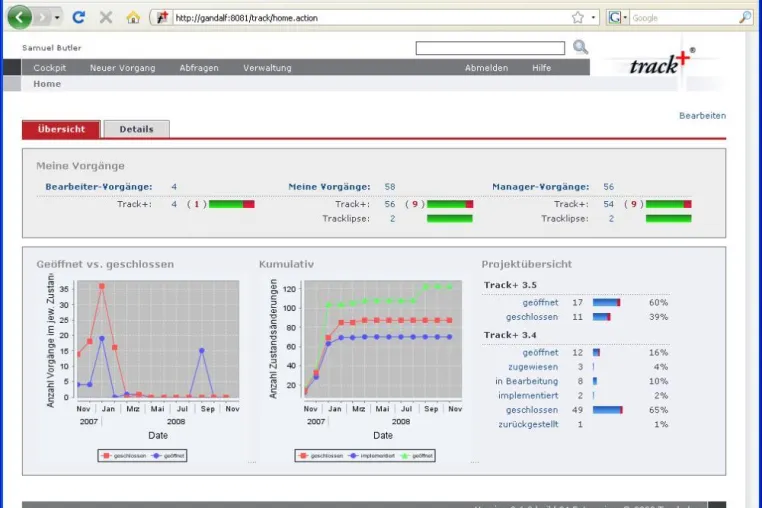Open geöffnet link under Track+ 3.5
Screen dimensions: 762x508
pos(540,302)
